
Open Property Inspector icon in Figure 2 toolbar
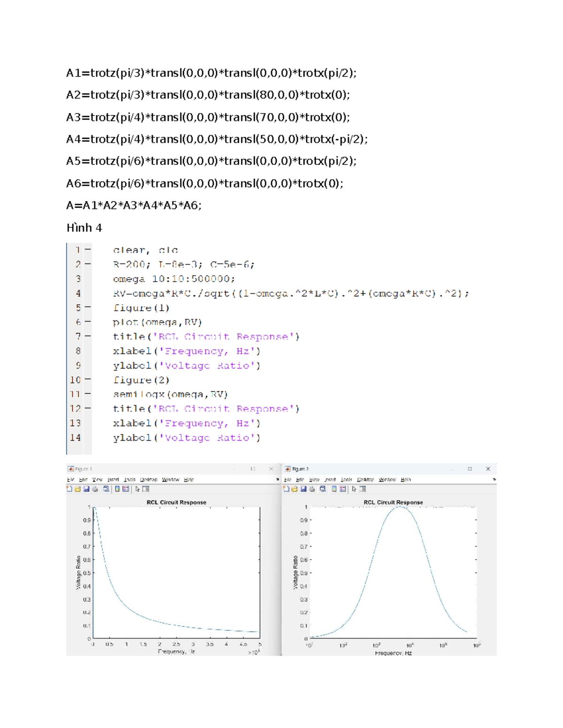pyautogui.click(x=363, y=489)
